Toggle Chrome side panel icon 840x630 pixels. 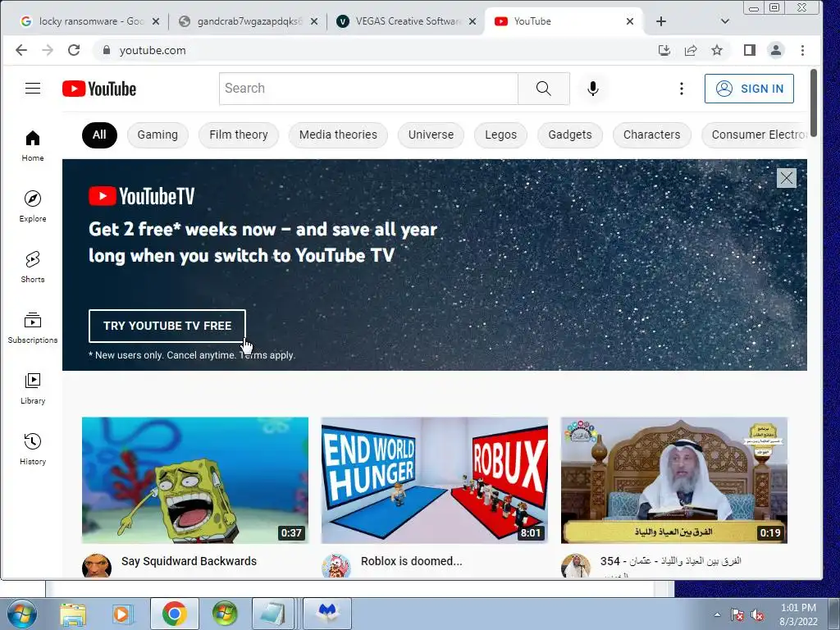(750, 50)
